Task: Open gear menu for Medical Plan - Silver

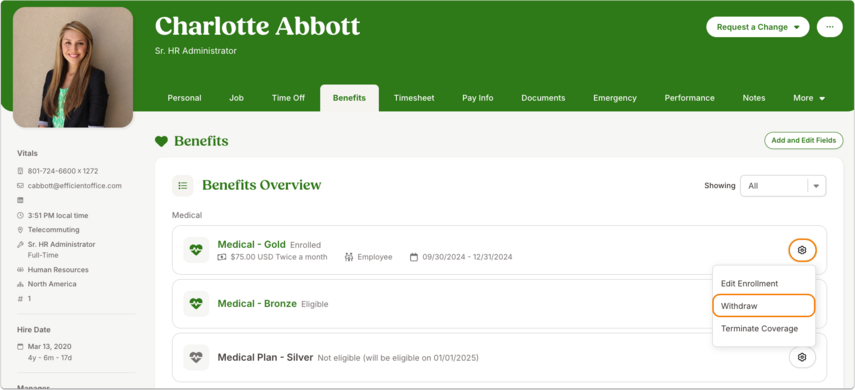Action: pyautogui.click(x=802, y=358)
